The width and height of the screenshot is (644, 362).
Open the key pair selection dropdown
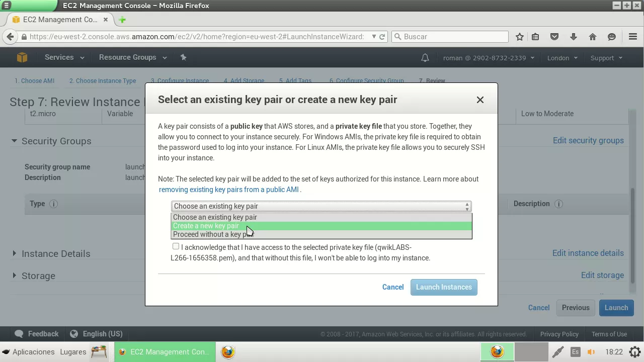(321, 206)
